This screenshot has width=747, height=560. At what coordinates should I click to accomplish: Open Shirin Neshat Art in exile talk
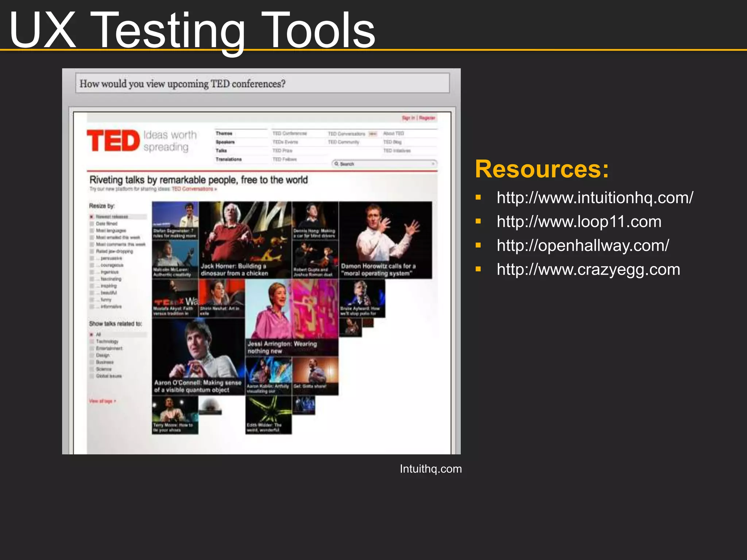click(x=222, y=299)
